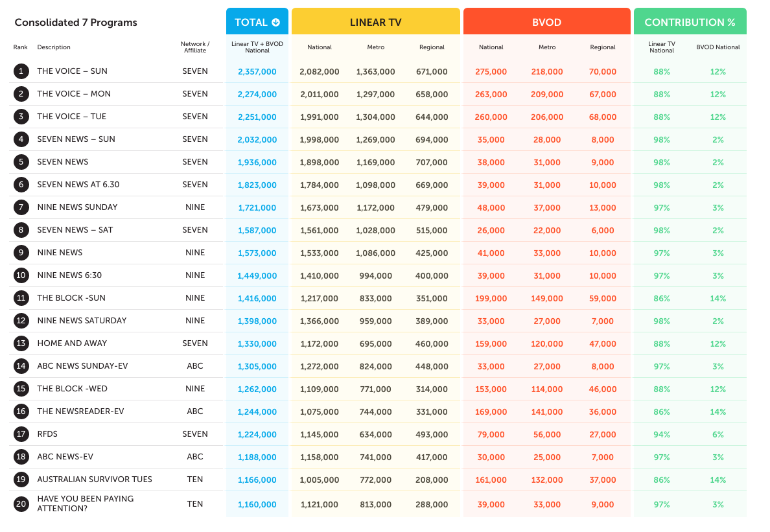Open the LINEAR TV header tab
The width and height of the screenshot is (770, 532).
(x=375, y=22)
